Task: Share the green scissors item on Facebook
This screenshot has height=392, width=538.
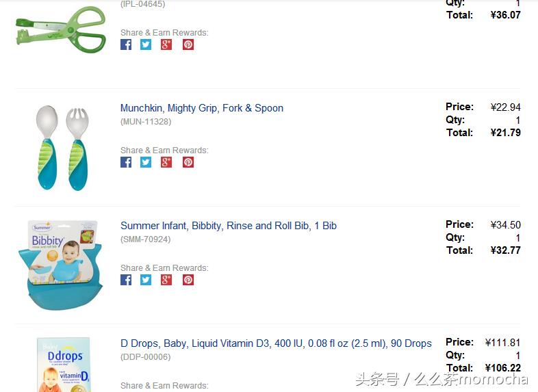Action: 126,44
